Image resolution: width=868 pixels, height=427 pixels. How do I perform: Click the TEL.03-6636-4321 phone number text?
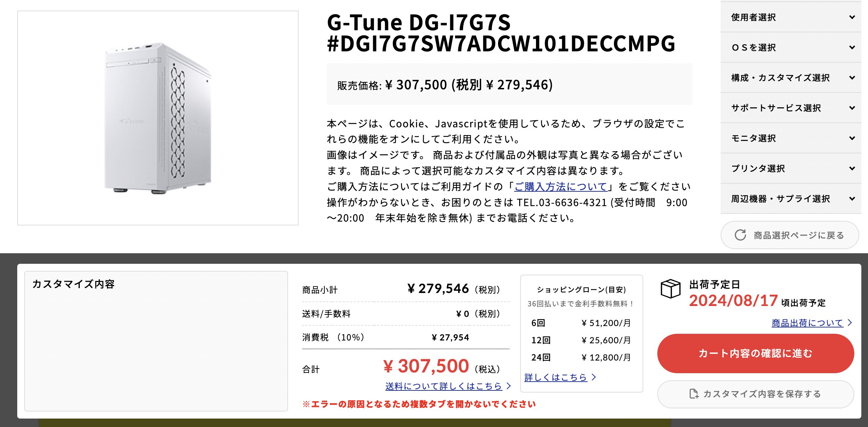(x=562, y=203)
